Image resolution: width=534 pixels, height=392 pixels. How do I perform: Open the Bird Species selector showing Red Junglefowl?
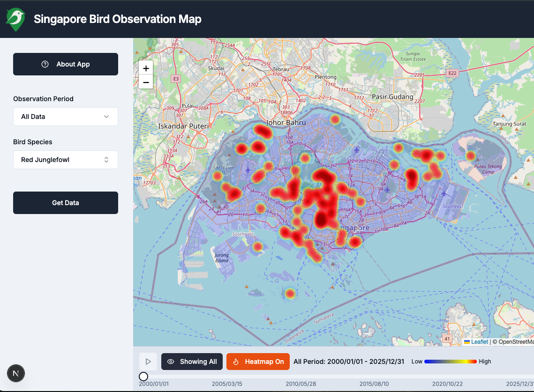65,159
